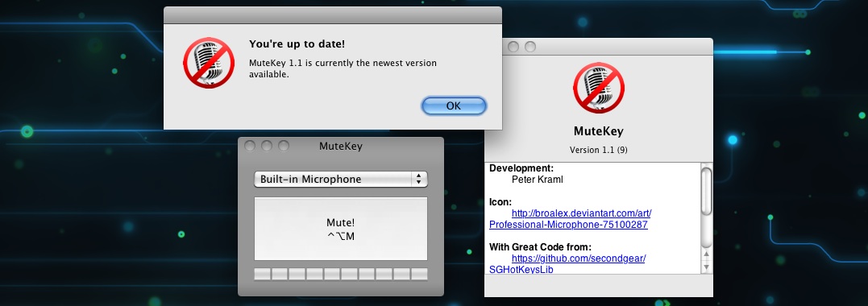This screenshot has height=306, width=868.
Task: Click the minimize button of About window
Action: [x=513, y=47]
